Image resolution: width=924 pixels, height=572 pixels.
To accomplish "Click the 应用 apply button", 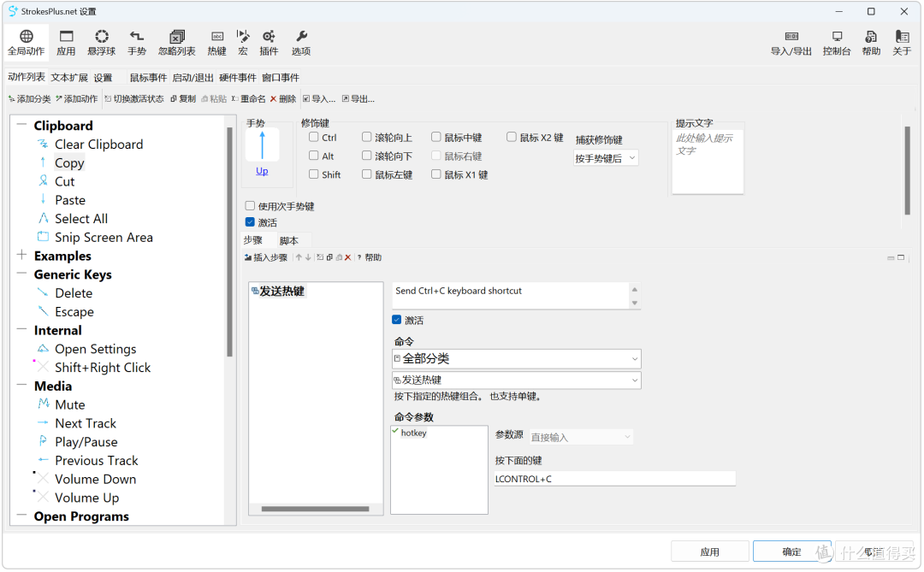I will [x=709, y=552].
